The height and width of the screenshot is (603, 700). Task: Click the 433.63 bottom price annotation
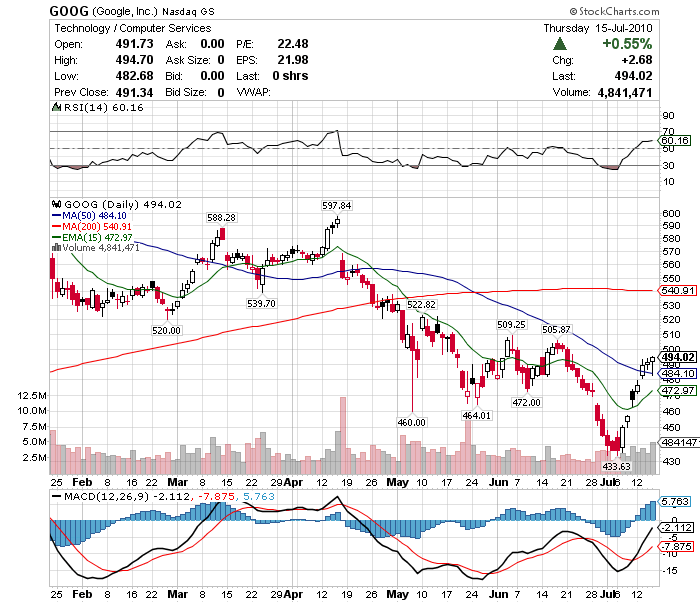click(616, 466)
